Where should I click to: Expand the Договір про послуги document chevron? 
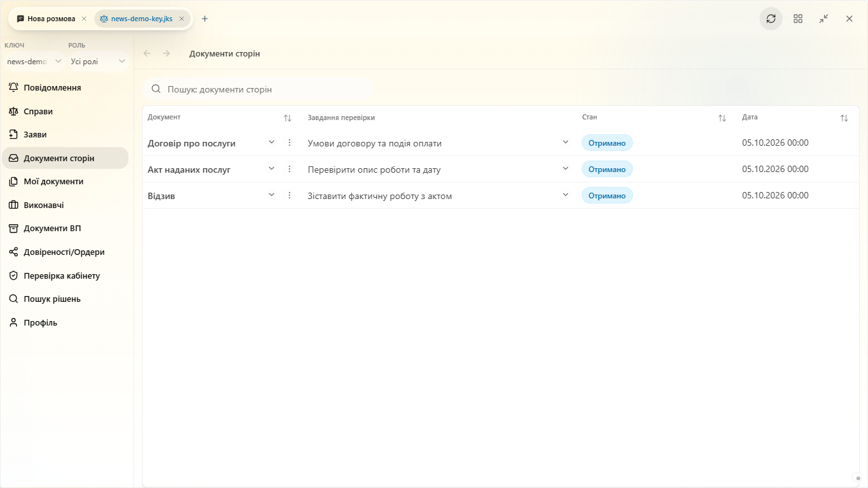click(x=272, y=143)
